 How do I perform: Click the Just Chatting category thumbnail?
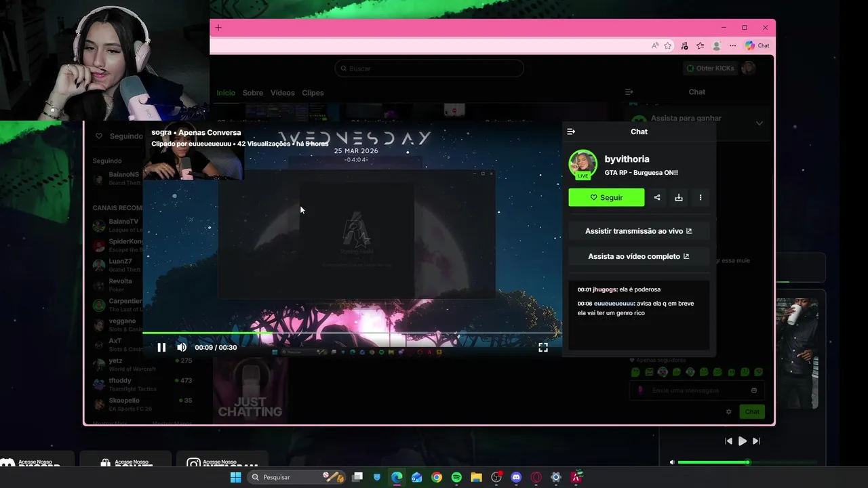click(x=250, y=389)
